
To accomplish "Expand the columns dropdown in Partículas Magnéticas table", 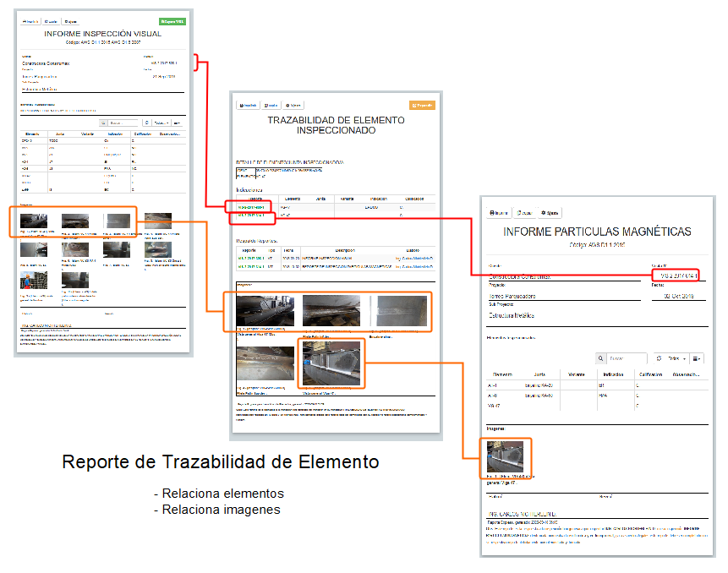I will pos(697,358).
